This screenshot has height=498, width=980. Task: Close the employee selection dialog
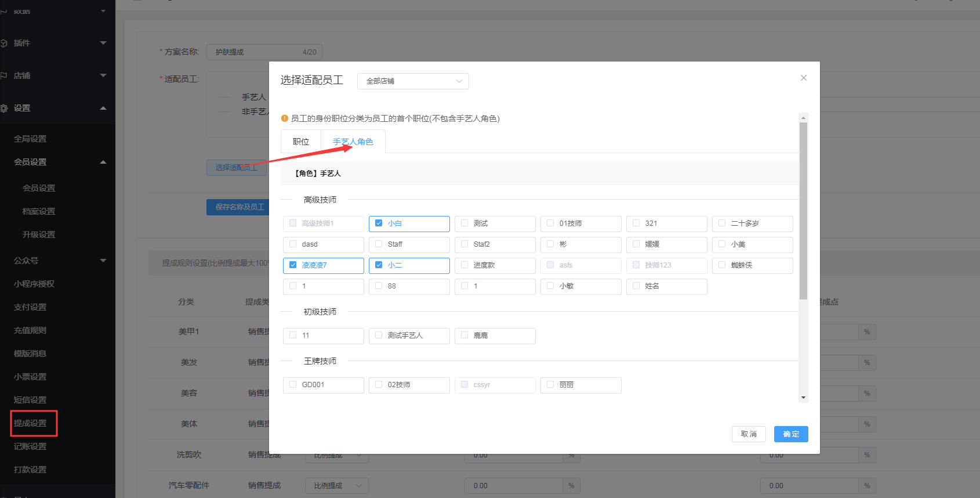(x=803, y=78)
